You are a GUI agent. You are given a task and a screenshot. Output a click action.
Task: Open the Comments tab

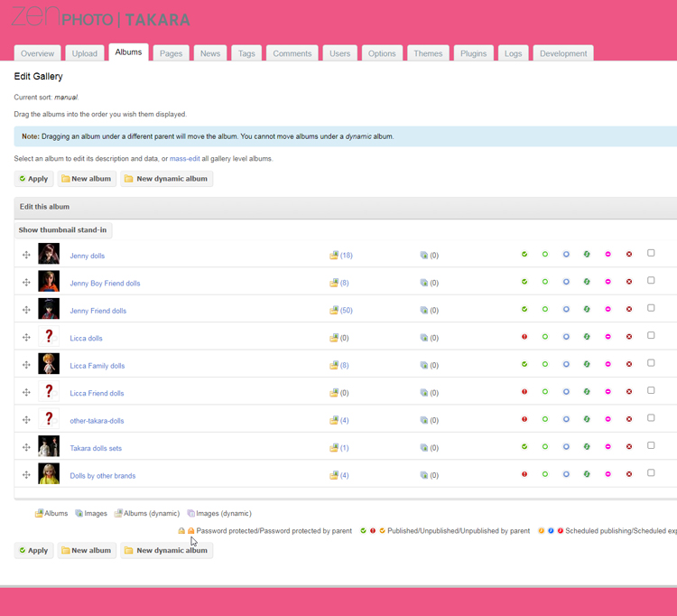(x=292, y=53)
